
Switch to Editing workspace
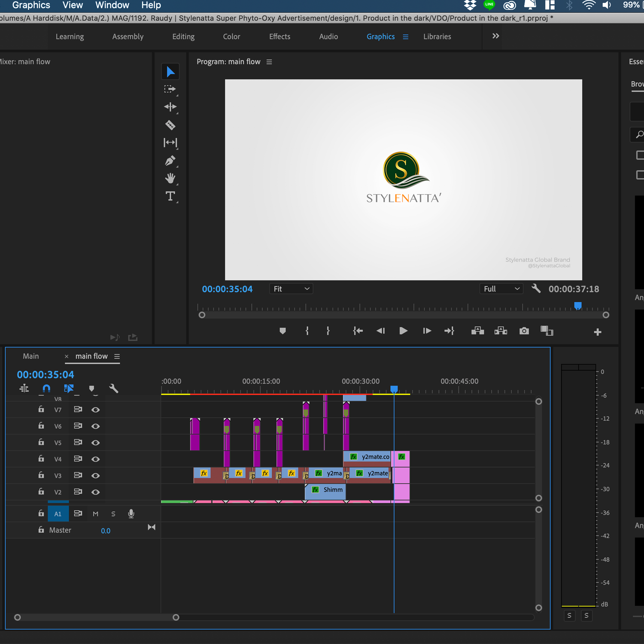pyautogui.click(x=183, y=37)
